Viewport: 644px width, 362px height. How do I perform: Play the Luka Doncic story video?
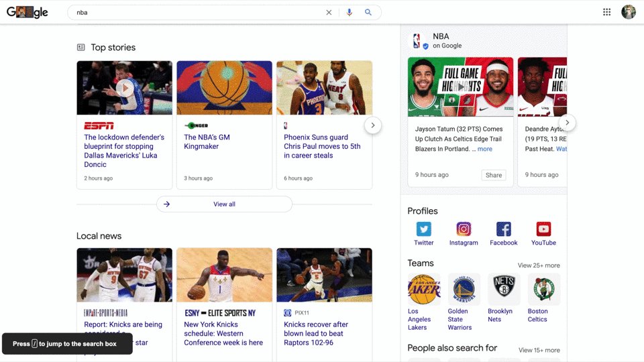click(125, 88)
